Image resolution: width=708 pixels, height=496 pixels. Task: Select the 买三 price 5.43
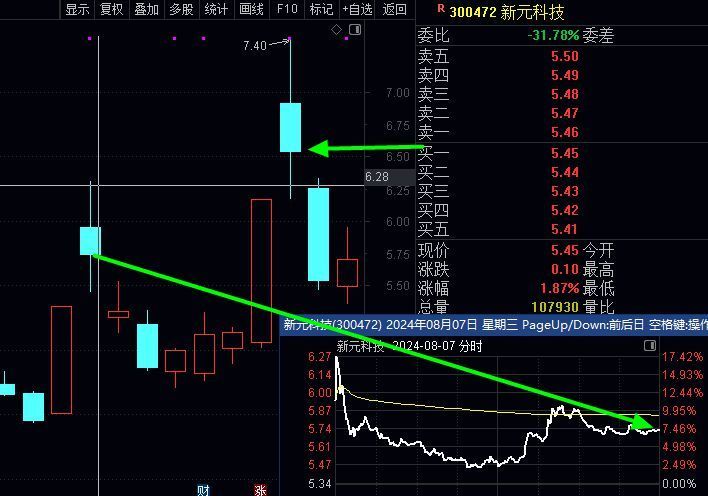pos(564,191)
